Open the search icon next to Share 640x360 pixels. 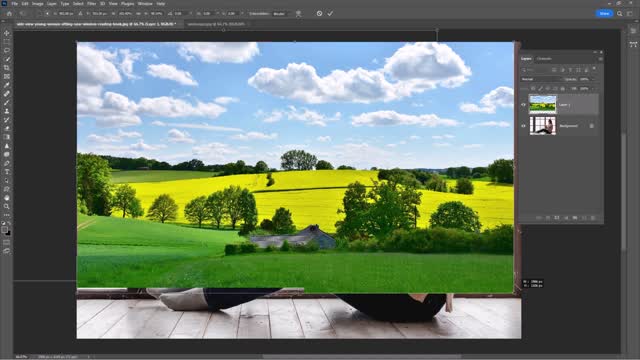(x=620, y=13)
